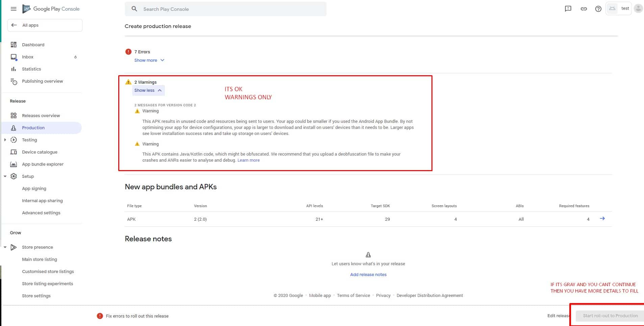Open Learn more link in warning
The height and width of the screenshot is (326, 644).
click(248, 160)
